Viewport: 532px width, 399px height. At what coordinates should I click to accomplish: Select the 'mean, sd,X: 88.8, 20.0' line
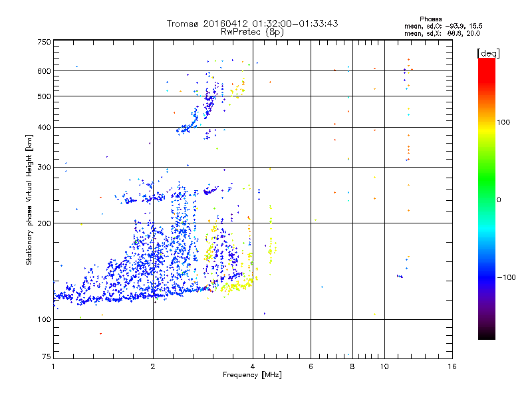[442, 33]
